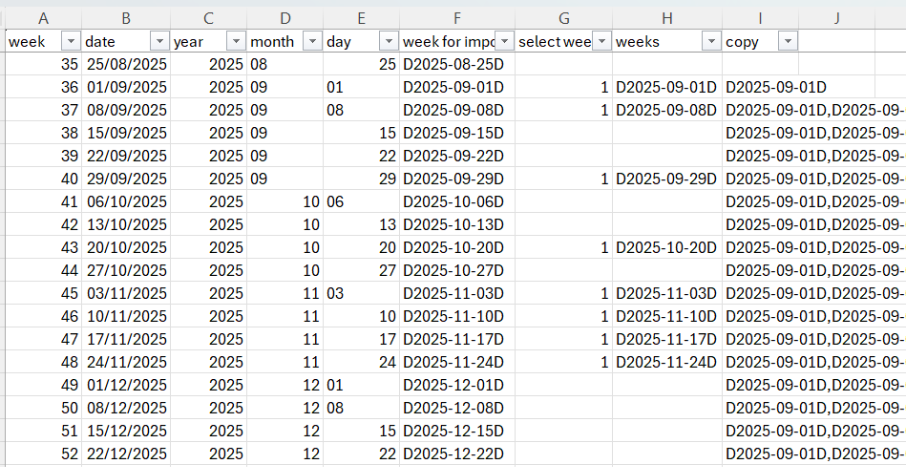Click the day column filter arrow
906x468 pixels.
(387, 41)
